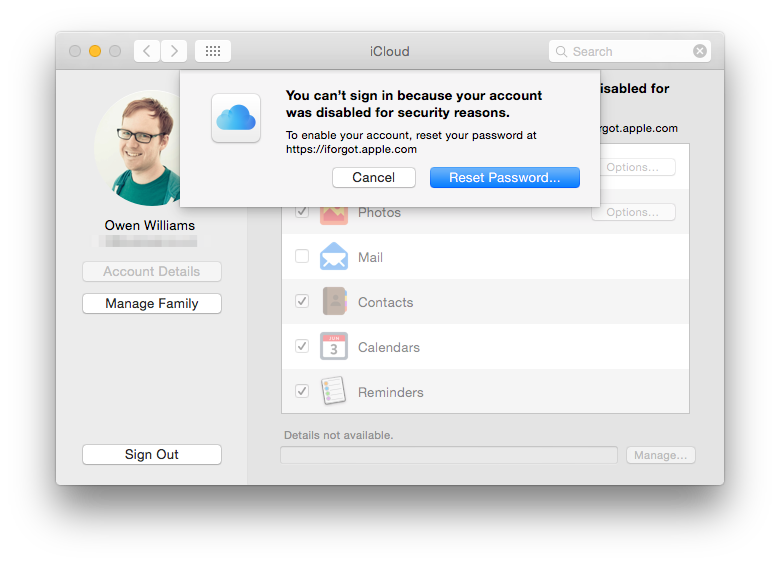Viewport: 780px width, 565px height.
Task: Click Manage Family button
Action: [152, 303]
